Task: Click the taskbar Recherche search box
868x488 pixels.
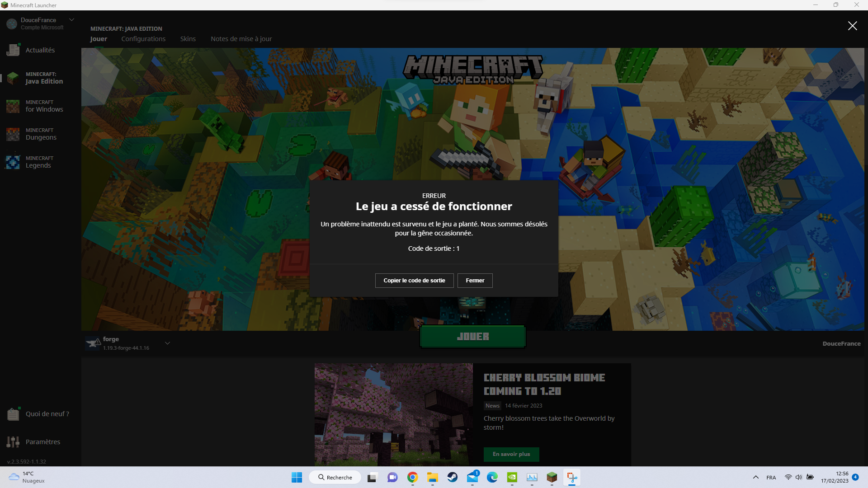Action: [335, 478]
